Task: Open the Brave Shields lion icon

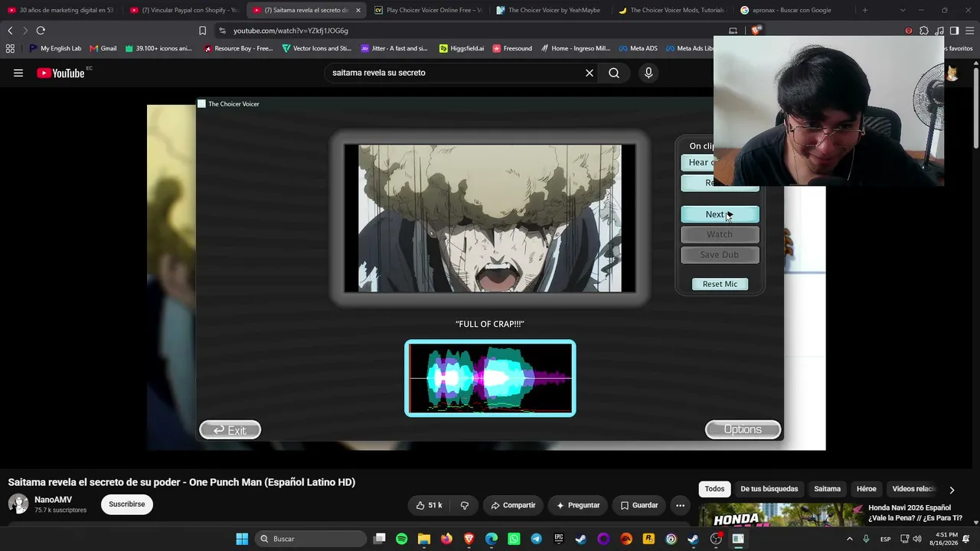Action: tap(756, 31)
